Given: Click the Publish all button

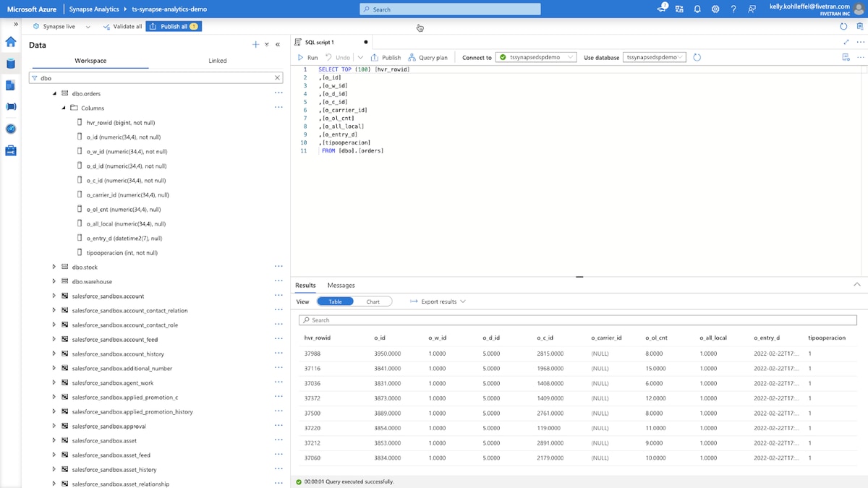Looking at the screenshot, I should [174, 26].
